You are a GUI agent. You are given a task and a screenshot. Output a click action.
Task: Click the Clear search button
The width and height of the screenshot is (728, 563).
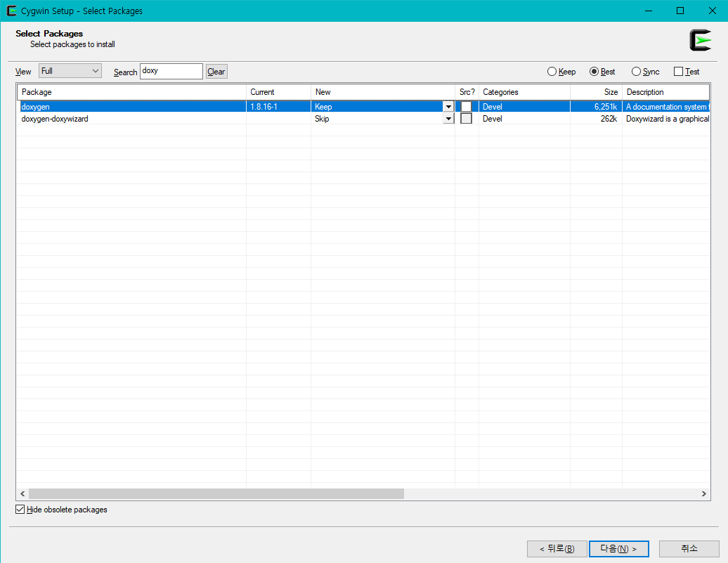(x=216, y=72)
